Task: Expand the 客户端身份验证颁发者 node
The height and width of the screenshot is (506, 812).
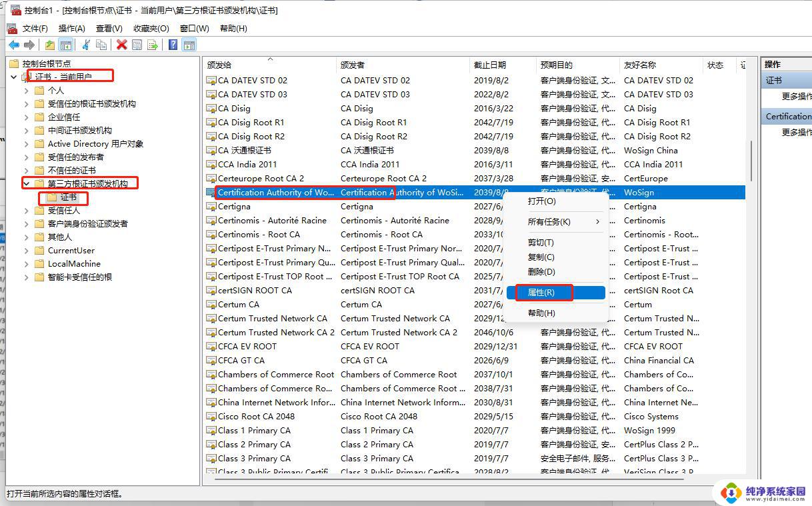Action: 27,223
